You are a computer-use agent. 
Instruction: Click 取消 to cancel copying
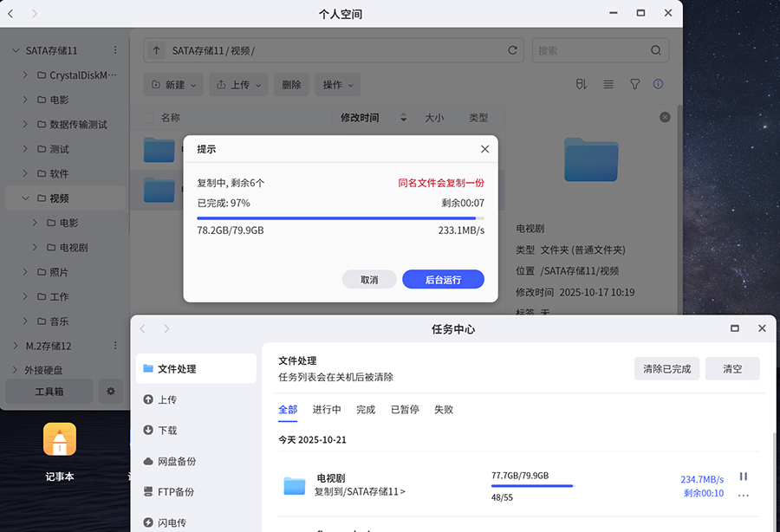click(x=369, y=279)
